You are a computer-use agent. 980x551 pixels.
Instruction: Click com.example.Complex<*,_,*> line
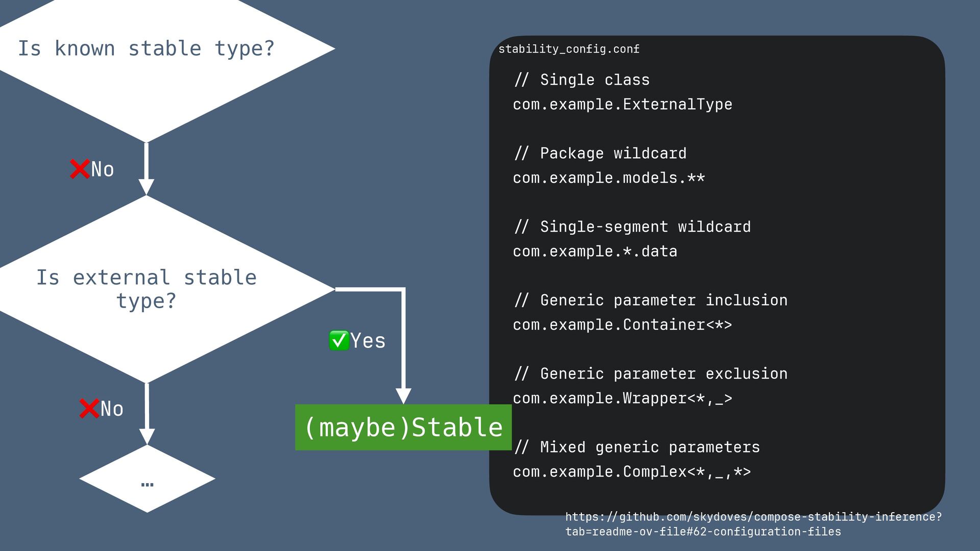[631, 472]
